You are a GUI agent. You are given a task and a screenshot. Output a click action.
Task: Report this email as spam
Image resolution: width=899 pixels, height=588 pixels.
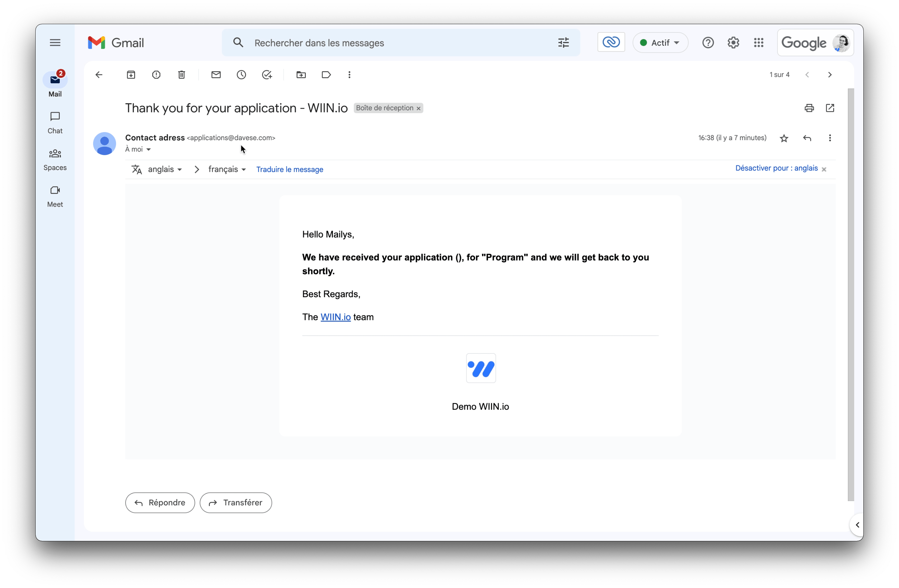pyautogui.click(x=156, y=75)
